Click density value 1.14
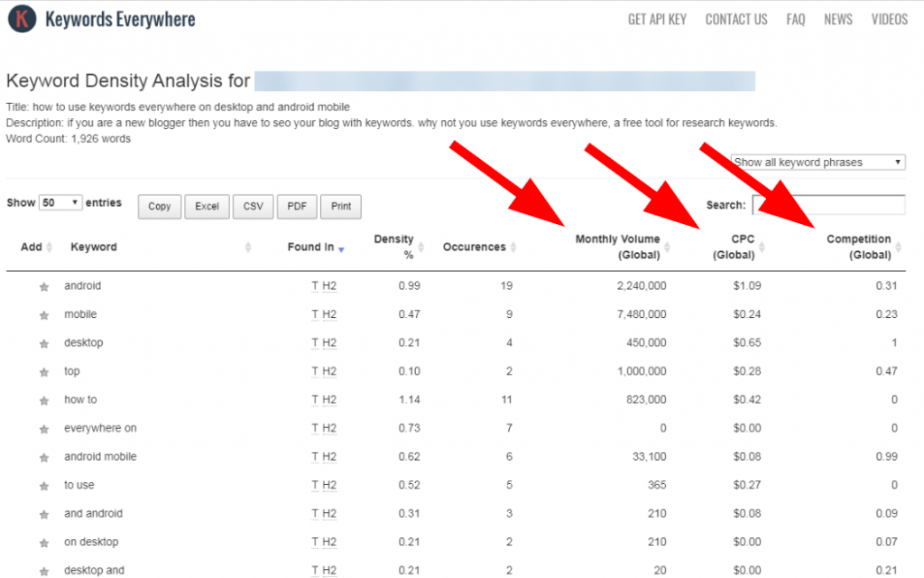Screen dimensions: 924x578 pos(410,400)
